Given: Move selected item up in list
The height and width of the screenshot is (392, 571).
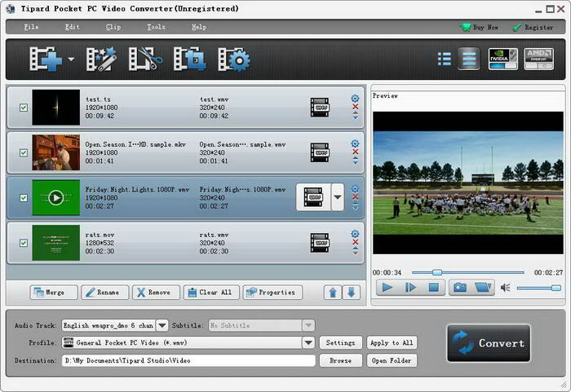Looking at the screenshot, I should pyautogui.click(x=333, y=293).
